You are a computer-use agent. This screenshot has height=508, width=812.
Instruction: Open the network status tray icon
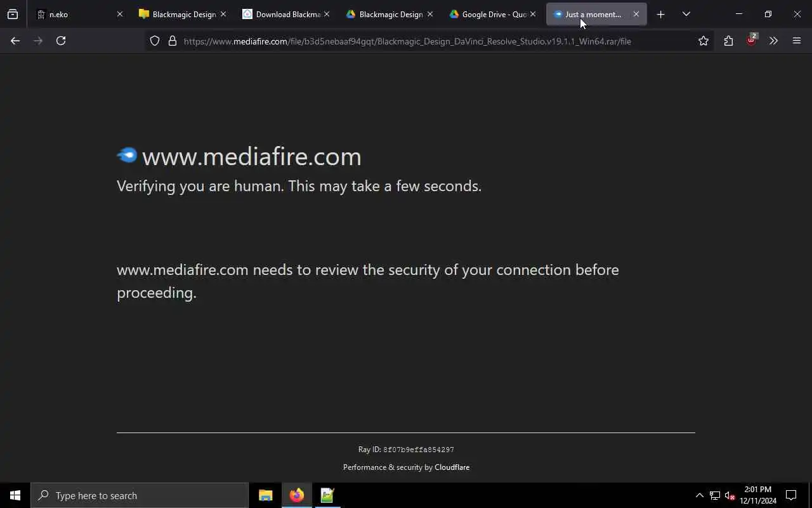(715, 495)
